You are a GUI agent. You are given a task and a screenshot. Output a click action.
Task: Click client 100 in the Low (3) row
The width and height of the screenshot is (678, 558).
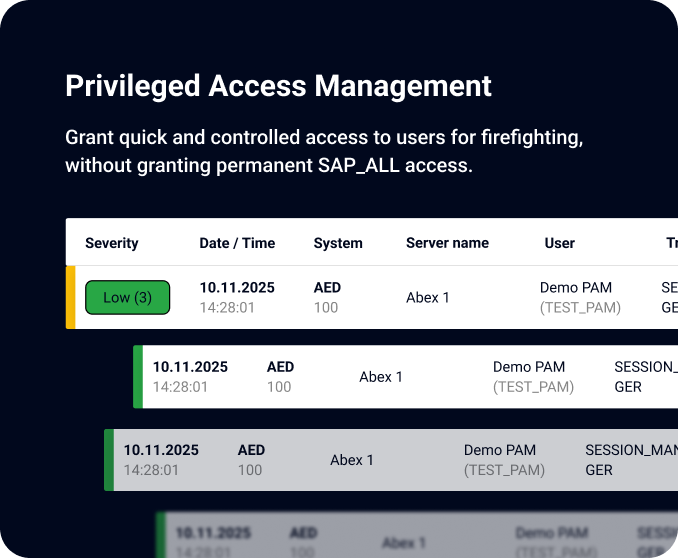point(326,308)
